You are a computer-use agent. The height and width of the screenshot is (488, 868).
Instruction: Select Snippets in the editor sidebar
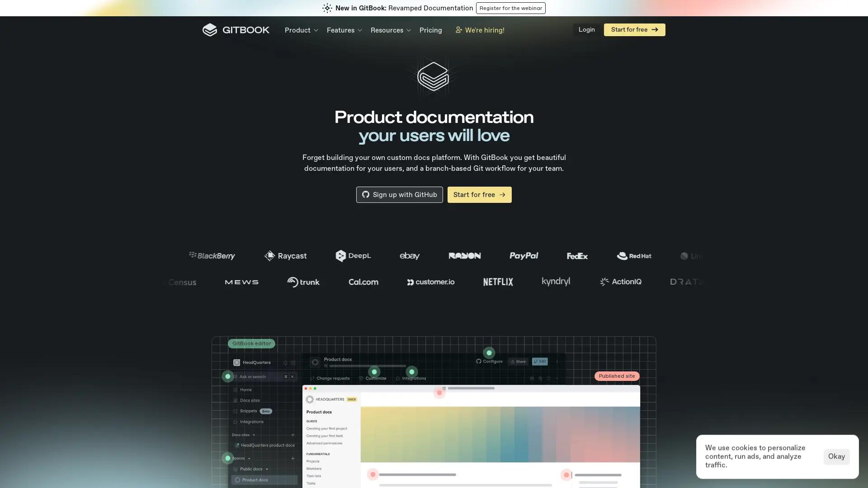pyautogui.click(x=248, y=411)
